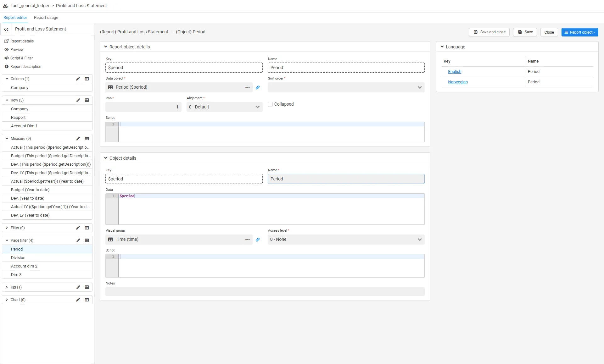Click the Object details Name input
Screen dimensions: 604x364
point(346,179)
